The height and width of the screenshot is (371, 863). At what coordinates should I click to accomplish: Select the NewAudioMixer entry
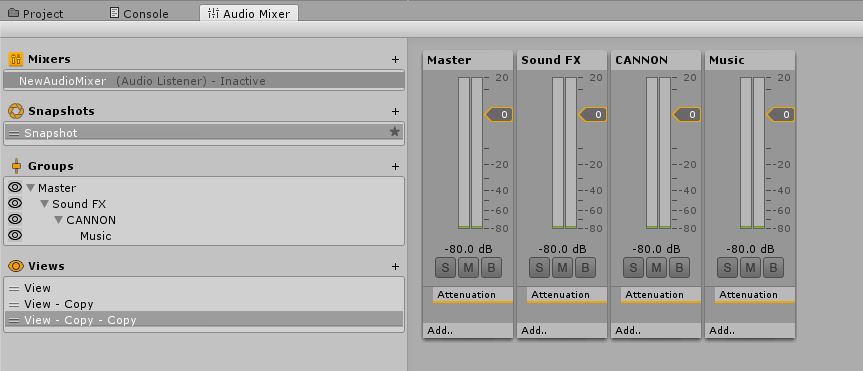click(x=204, y=81)
